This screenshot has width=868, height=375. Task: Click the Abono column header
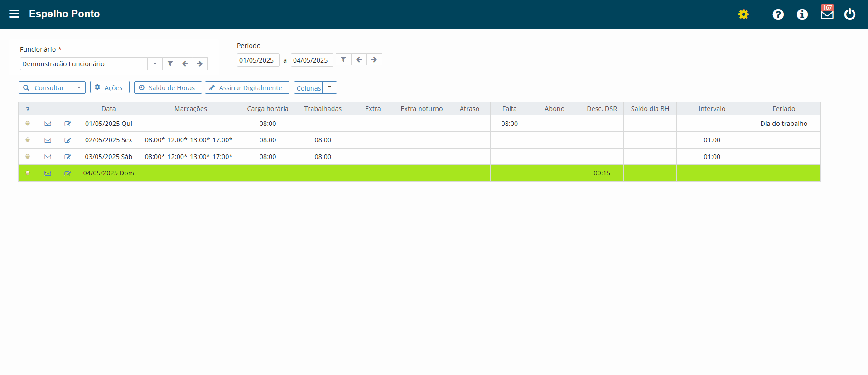pos(555,109)
